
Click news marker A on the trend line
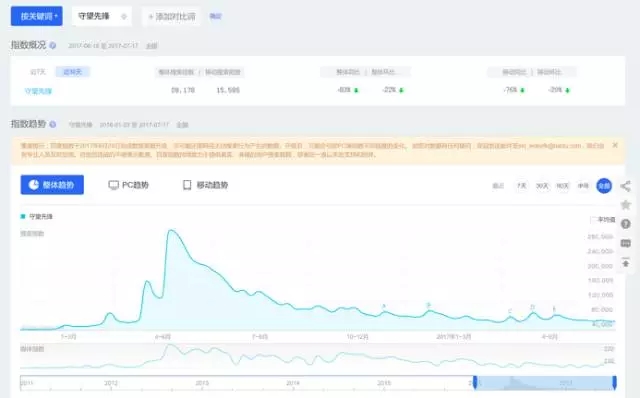click(x=384, y=306)
